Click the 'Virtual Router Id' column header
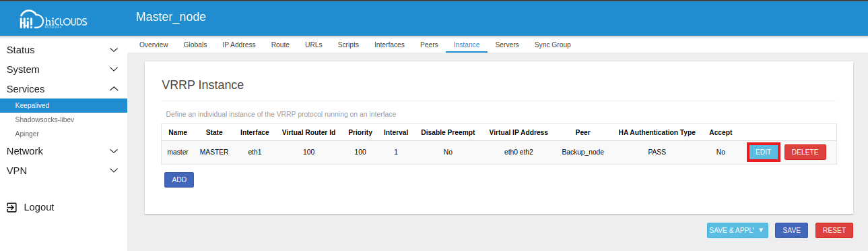 (308, 132)
